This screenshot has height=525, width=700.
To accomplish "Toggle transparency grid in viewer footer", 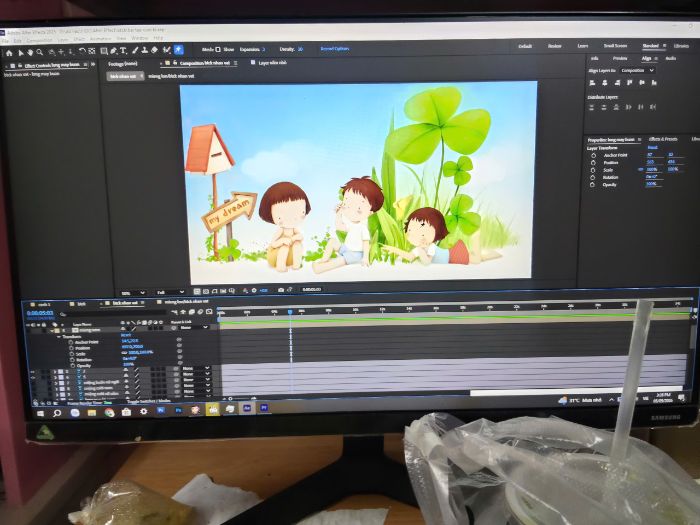I will (x=206, y=291).
